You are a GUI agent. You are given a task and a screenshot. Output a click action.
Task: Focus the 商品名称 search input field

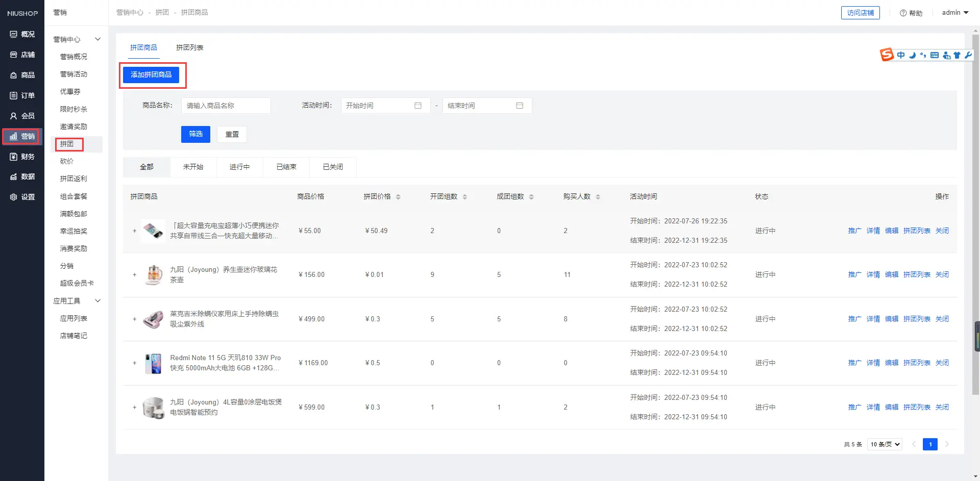[x=226, y=106]
